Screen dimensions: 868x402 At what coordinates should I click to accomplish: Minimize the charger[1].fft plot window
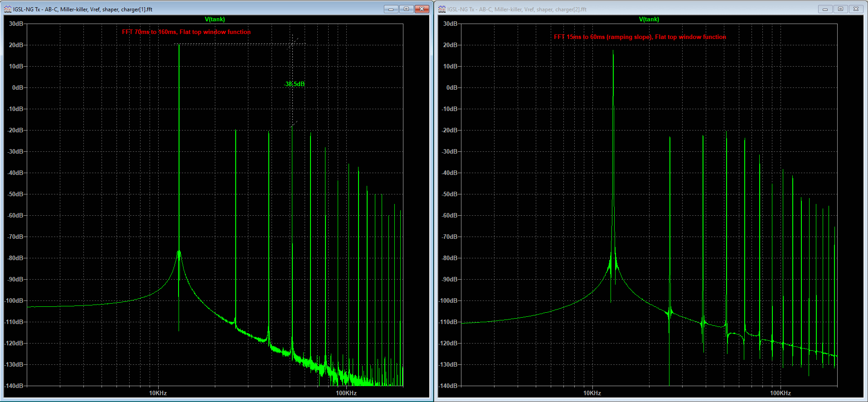391,9
